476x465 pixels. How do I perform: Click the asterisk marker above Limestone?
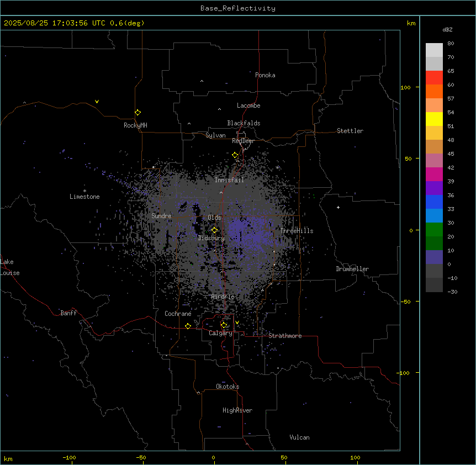pyautogui.click(x=84, y=191)
